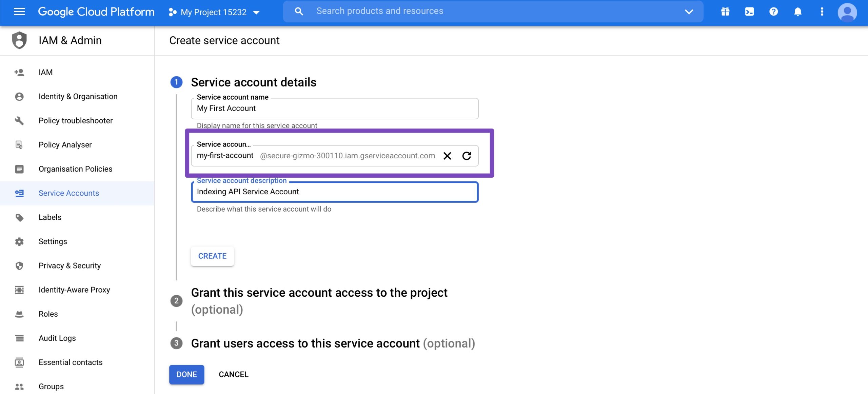868x394 pixels.
Task: Expand step 3 Grant users access
Action: coord(333,343)
